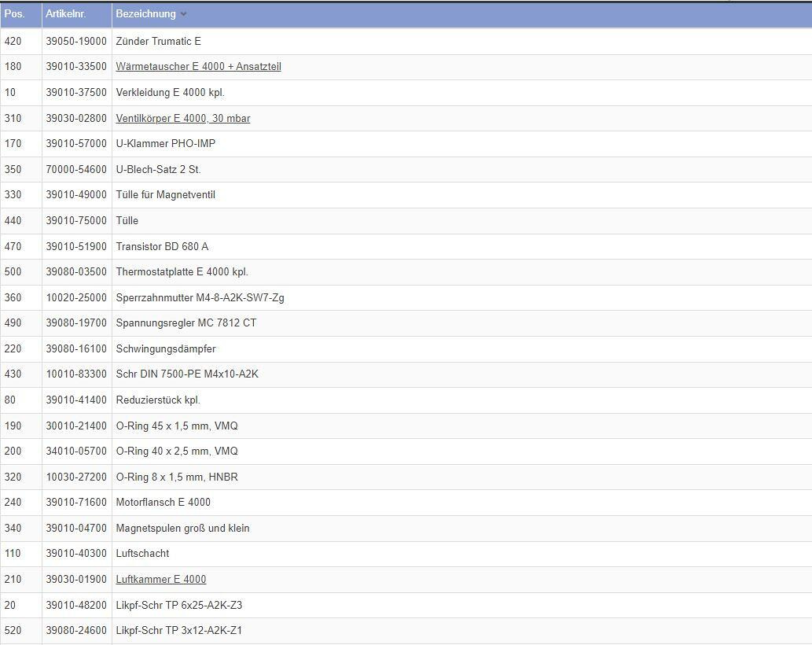Image resolution: width=812 pixels, height=645 pixels.
Task: Select O-Ring 8 x 1,5 mm, HNBR
Action: 176,477
